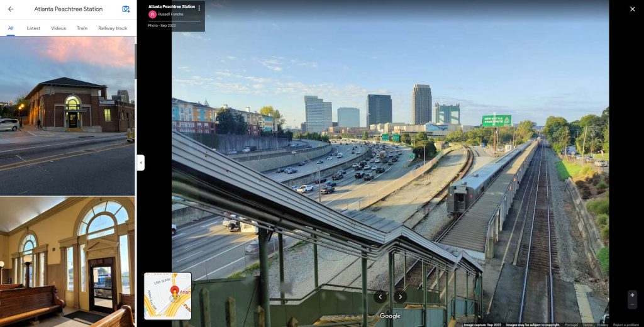Zoom out with the minus button

click(632, 304)
